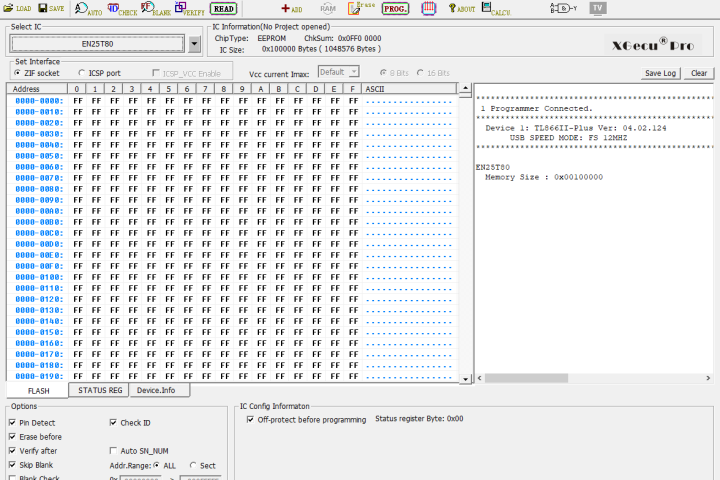Click the LOAD file toolbar icon
Viewport: 720px width, 480px height.
pos(17,8)
